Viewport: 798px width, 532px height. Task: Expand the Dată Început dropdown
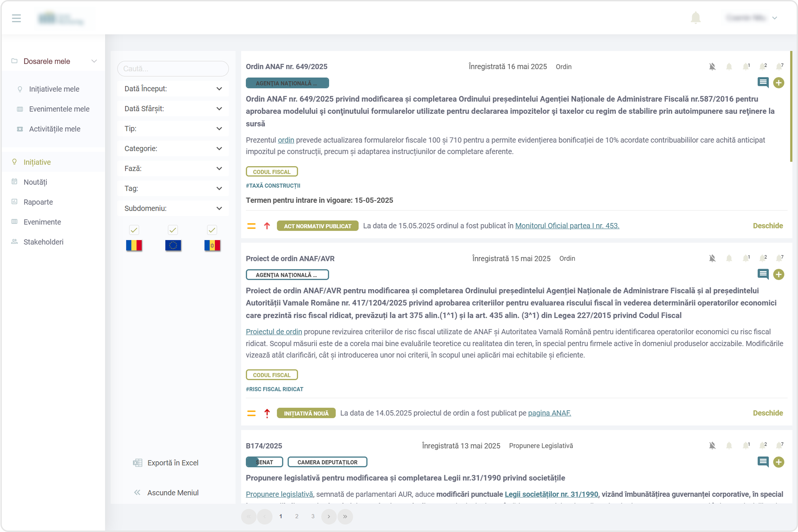[x=173, y=89]
